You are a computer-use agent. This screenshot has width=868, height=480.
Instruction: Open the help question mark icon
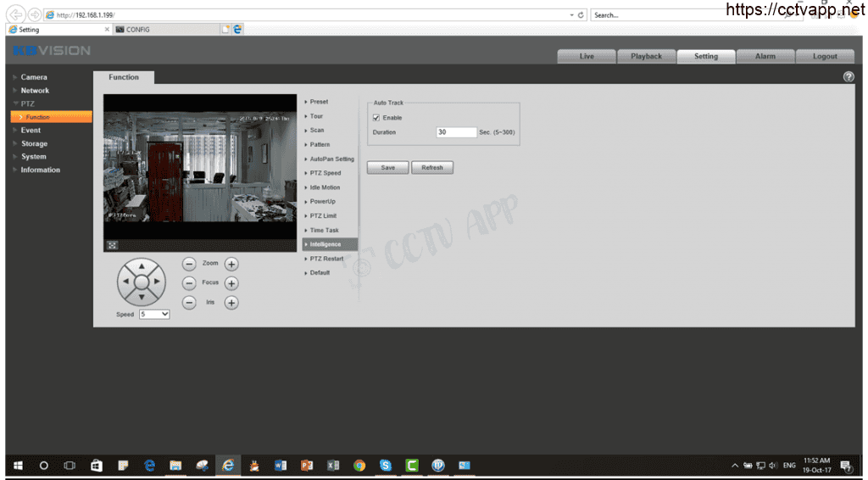[x=849, y=77]
